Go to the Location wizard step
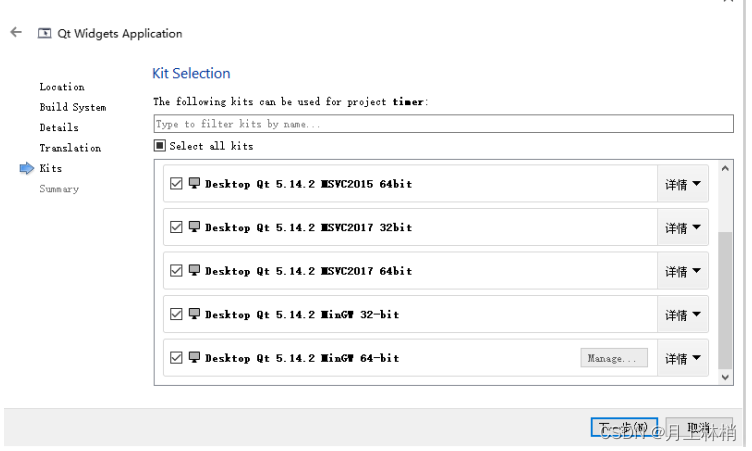 [x=62, y=87]
